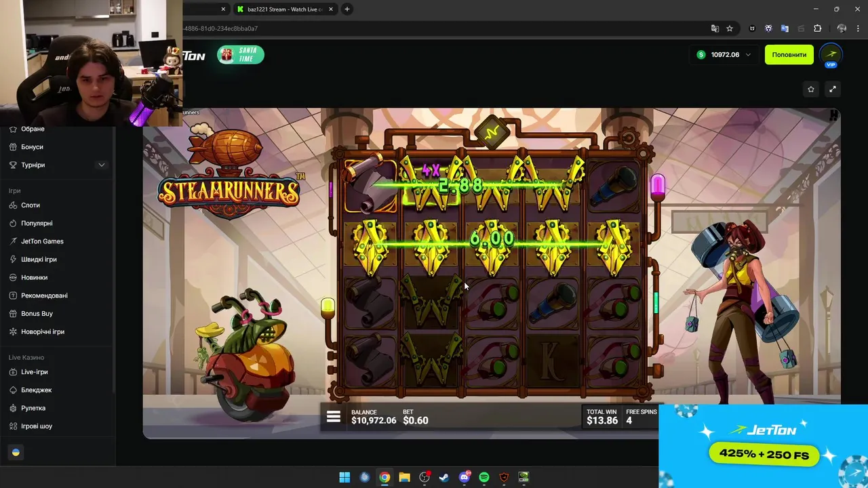Open the Обране favorites section
This screenshot has width=868, height=488.
pyautogui.click(x=33, y=129)
